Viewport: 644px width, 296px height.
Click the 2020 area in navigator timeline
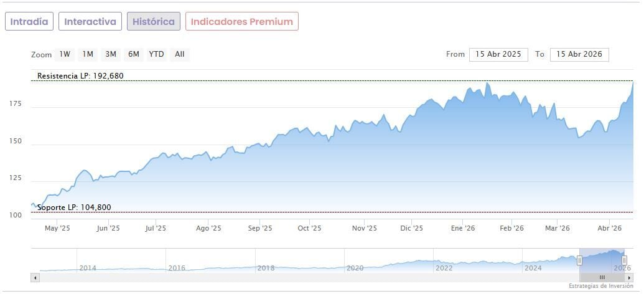[355, 268]
